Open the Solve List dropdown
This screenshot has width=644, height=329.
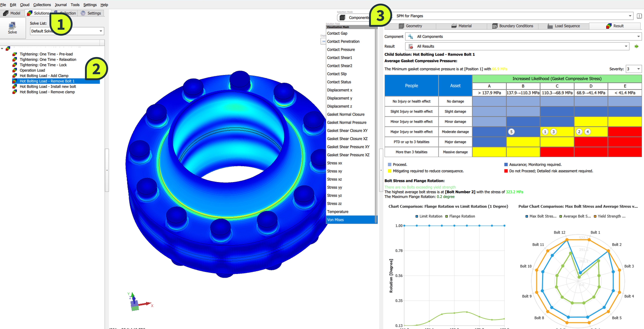click(101, 31)
